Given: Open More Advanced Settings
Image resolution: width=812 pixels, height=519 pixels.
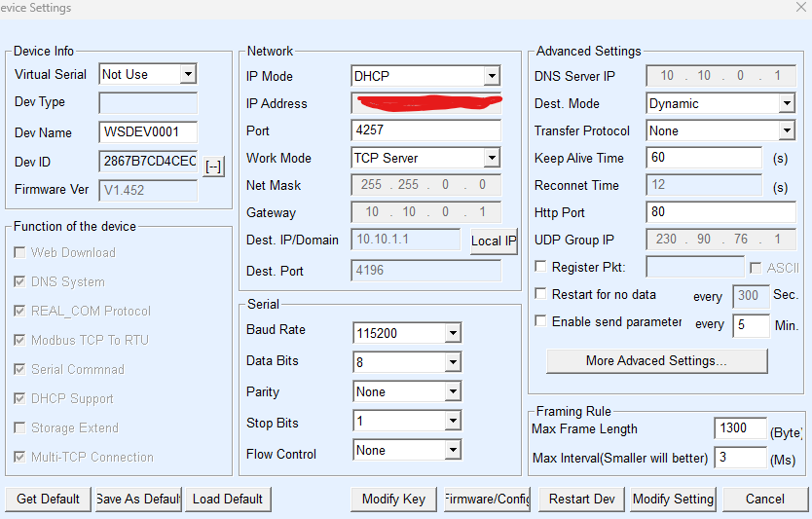Looking at the screenshot, I should click(656, 361).
